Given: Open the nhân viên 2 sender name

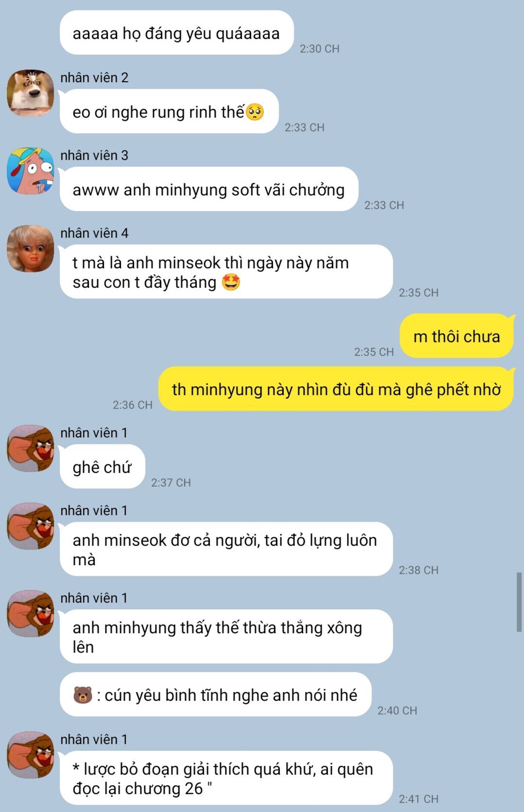Looking at the screenshot, I should (x=94, y=78).
